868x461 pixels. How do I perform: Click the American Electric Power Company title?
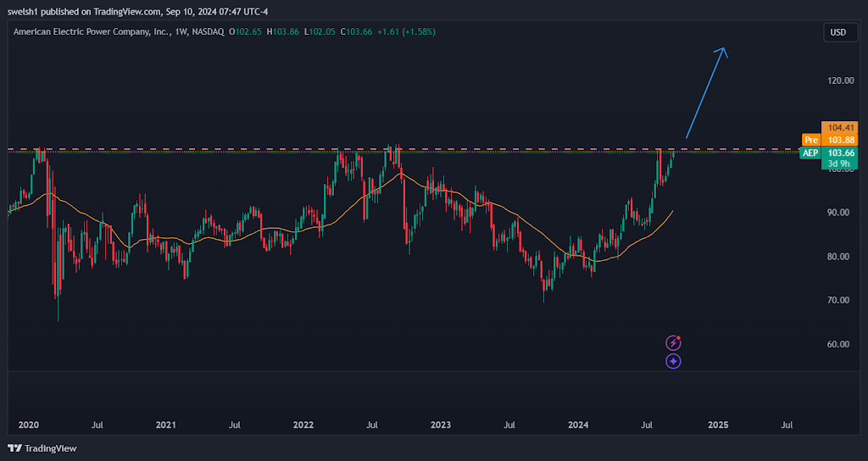(x=92, y=32)
